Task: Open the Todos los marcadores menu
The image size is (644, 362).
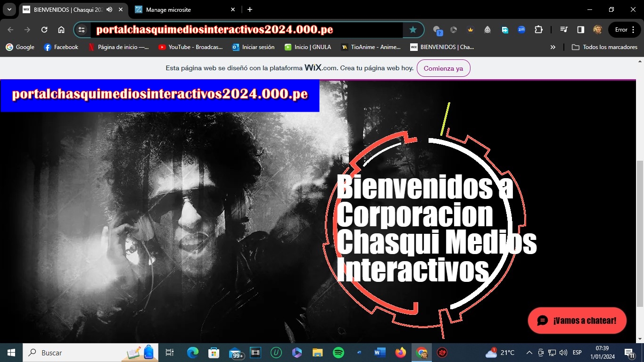Action: pyautogui.click(x=605, y=47)
